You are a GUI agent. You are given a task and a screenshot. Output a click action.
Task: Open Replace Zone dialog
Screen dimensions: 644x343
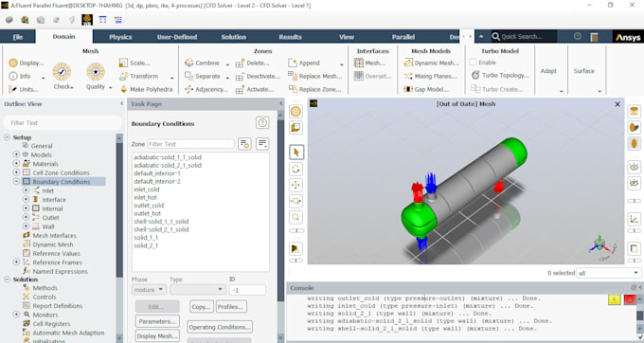coord(314,89)
